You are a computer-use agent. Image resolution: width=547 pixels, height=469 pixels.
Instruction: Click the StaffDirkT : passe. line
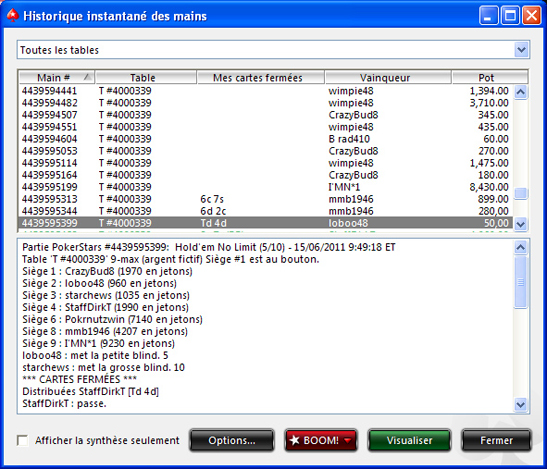(64, 404)
